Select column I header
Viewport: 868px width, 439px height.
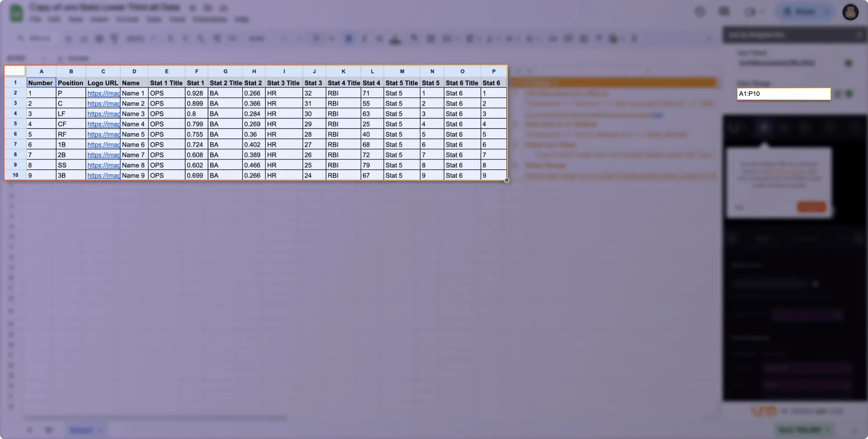click(x=284, y=72)
